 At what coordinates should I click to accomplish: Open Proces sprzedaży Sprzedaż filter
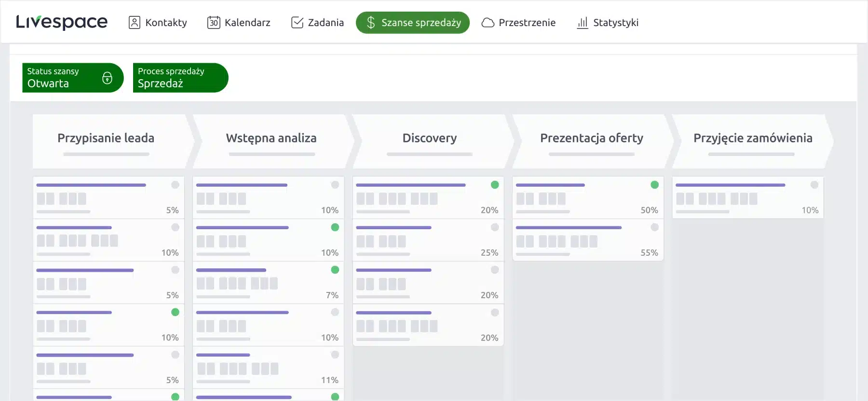point(180,78)
